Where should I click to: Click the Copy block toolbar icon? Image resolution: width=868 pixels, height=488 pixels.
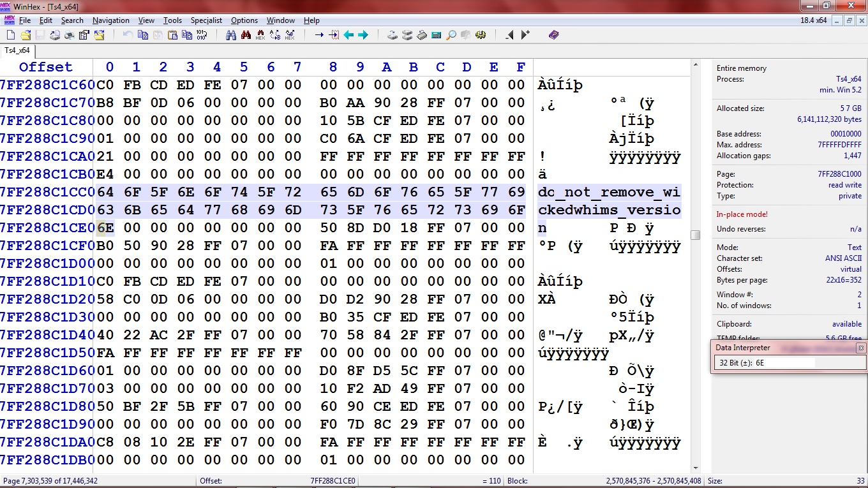pyautogui.click(x=143, y=35)
